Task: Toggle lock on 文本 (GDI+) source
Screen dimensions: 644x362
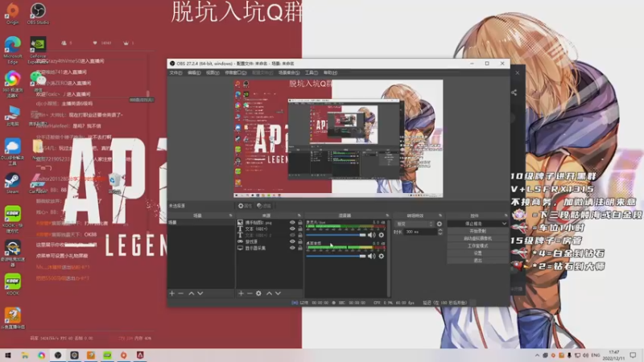Action: pos(299,229)
